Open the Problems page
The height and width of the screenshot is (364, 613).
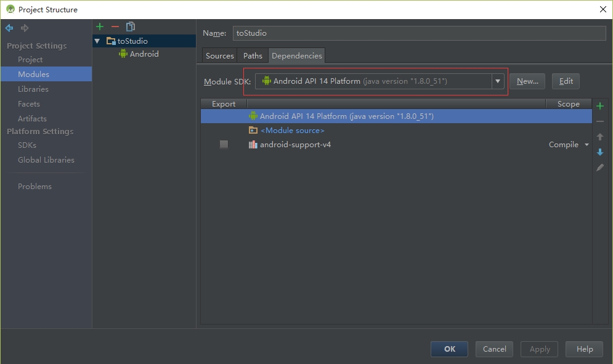click(35, 187)
